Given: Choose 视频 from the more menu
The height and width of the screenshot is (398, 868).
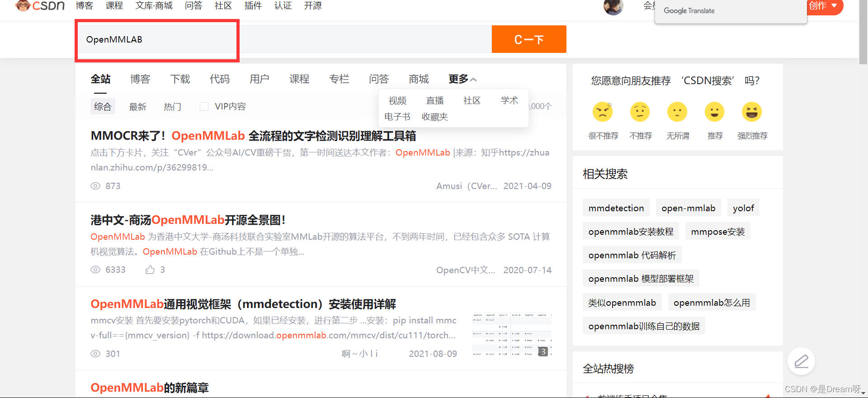Looking at the screenshot, I should click(x=397, y=100).
